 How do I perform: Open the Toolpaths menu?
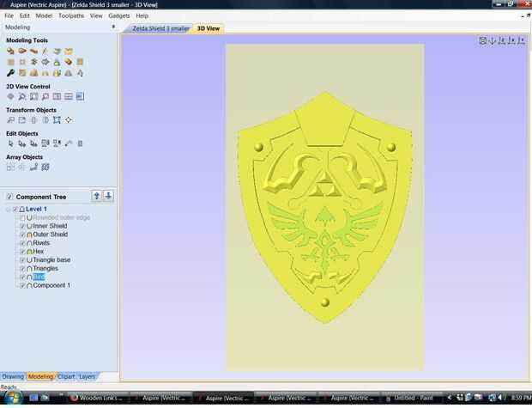71,15
